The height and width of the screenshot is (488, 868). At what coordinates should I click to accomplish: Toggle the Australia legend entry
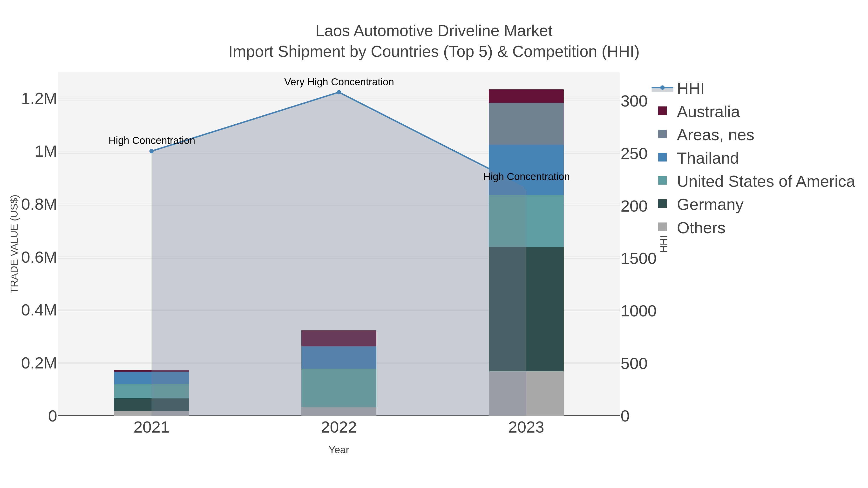coord(698,112)
